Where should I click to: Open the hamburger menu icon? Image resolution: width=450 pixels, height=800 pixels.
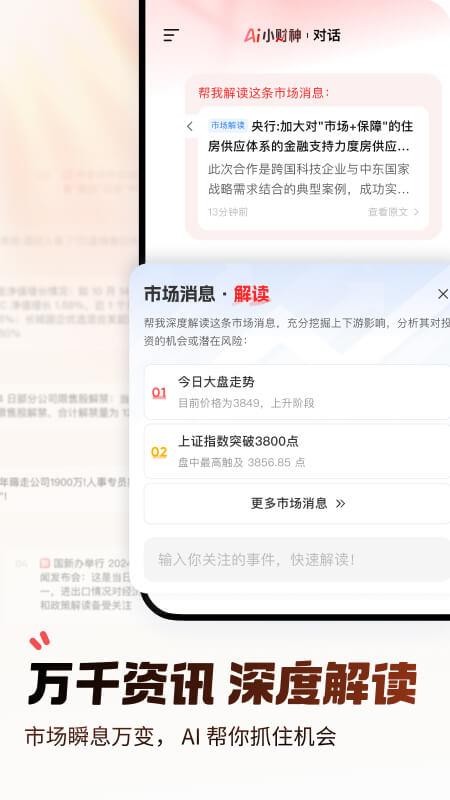tap(171, 35)
